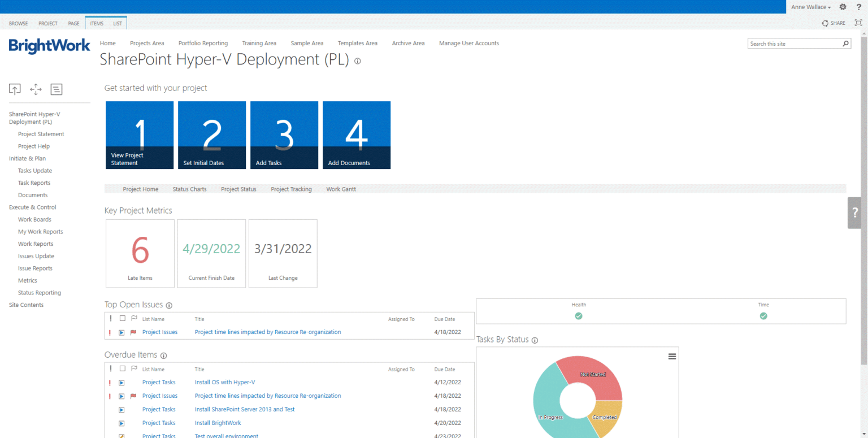Switch to the LIST ribbon tab
The height and width of the screenshot is (438, 868).
117,23
